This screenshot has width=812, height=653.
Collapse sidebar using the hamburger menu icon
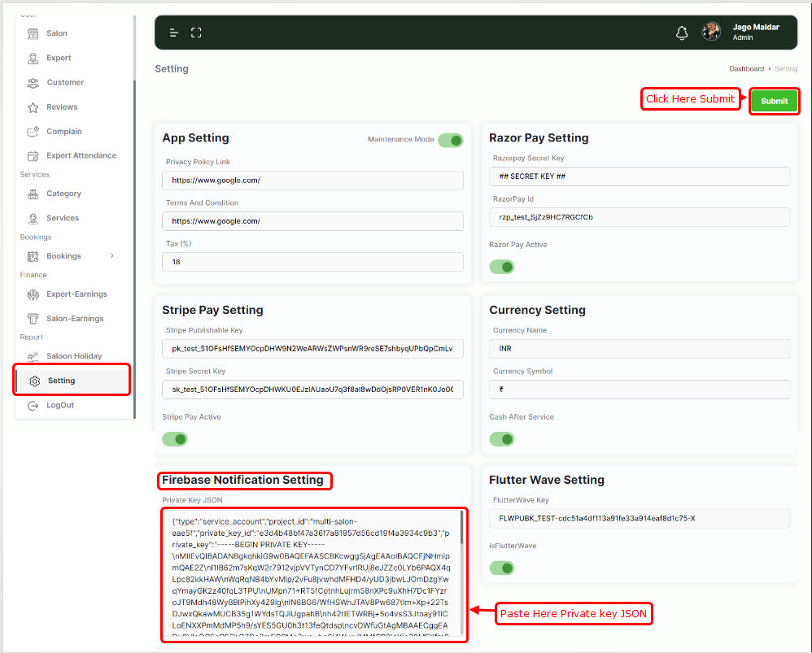174,33
